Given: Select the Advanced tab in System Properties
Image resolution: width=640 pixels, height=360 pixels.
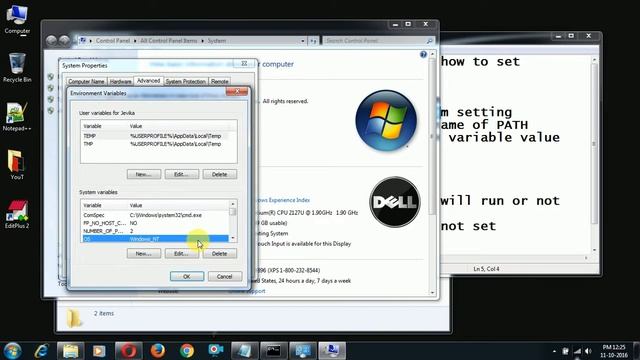Looking at the screenshot, I should pos(148,81).
